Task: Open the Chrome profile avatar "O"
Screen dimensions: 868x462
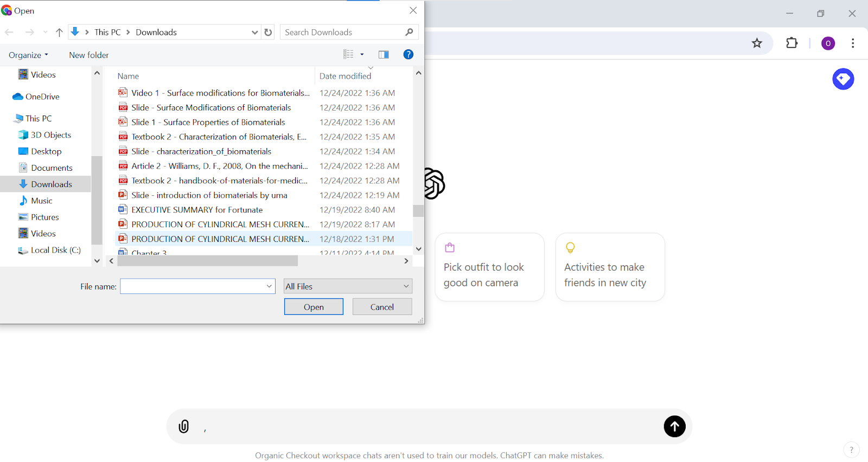Action: pyautogui.click(x=828, y=43)
